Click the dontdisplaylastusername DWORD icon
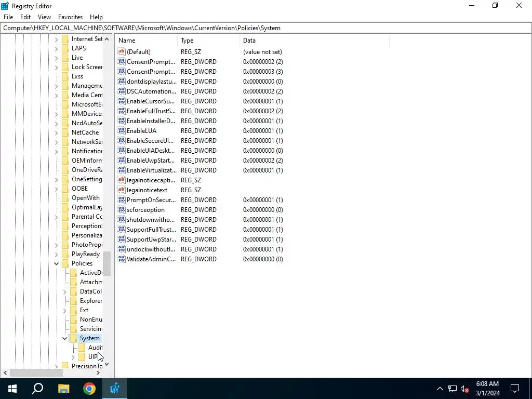The width and height of the screenshot is (532, 399). 122,81
